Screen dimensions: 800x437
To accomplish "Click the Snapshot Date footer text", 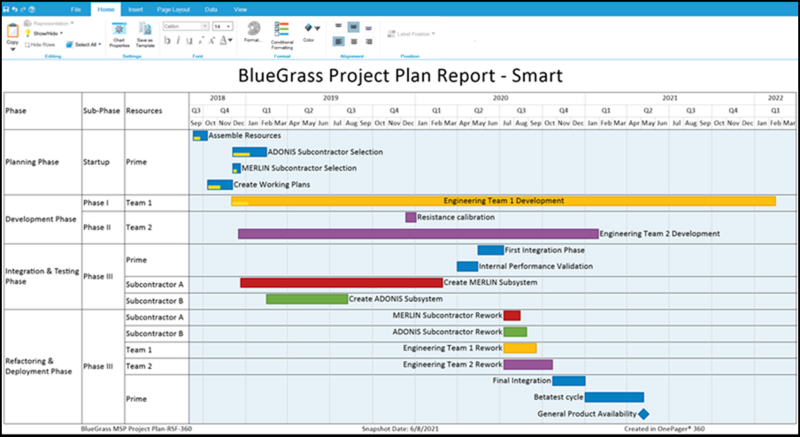I will 400,429.
